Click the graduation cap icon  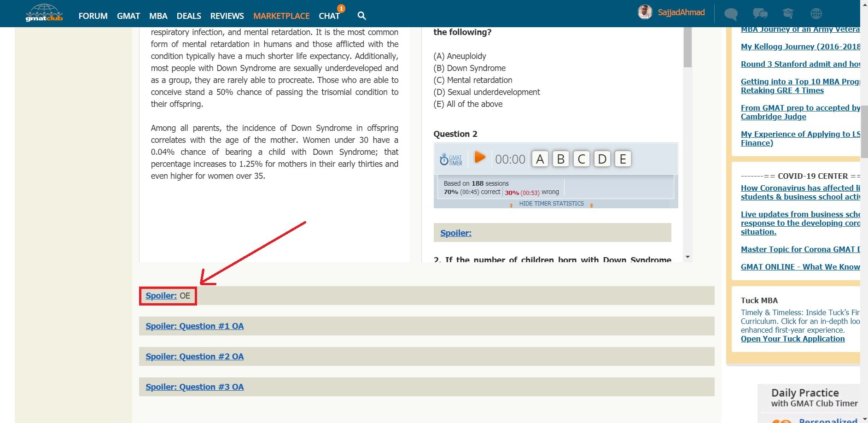coord(788,13)
